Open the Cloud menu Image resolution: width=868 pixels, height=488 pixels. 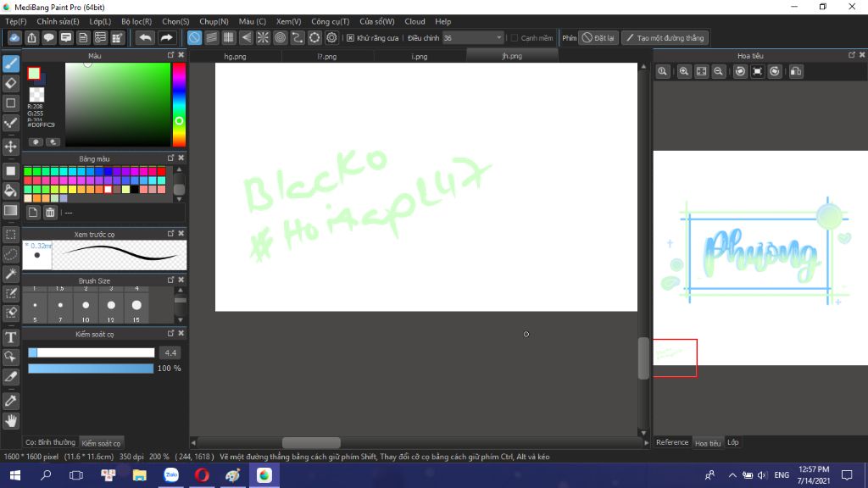click(x=415, y=21)
